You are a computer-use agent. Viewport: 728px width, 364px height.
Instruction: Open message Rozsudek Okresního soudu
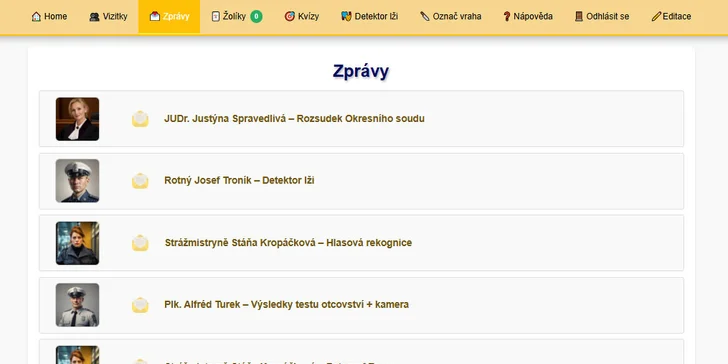[361, 119]
